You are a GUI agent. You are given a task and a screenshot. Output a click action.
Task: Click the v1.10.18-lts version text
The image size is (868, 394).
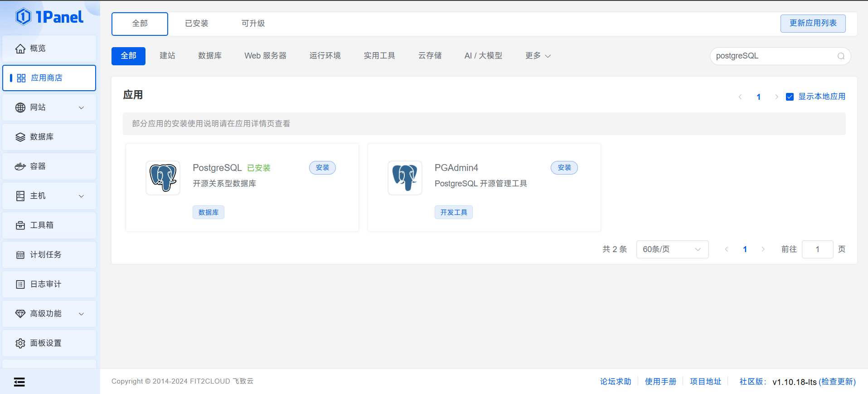click(x=795, y=382)
